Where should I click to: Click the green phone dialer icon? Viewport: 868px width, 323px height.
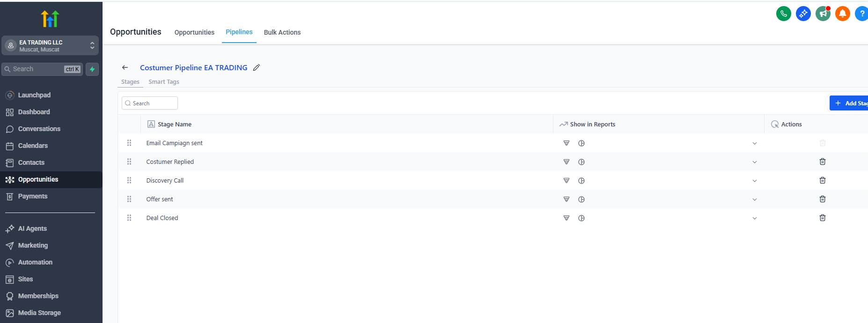coord(783,14)
